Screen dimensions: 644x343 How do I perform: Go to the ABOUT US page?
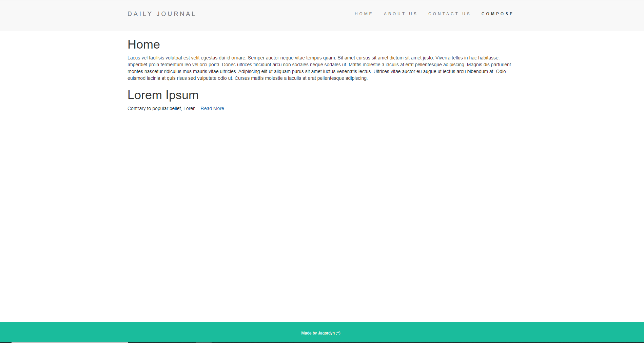pos(400,14)
